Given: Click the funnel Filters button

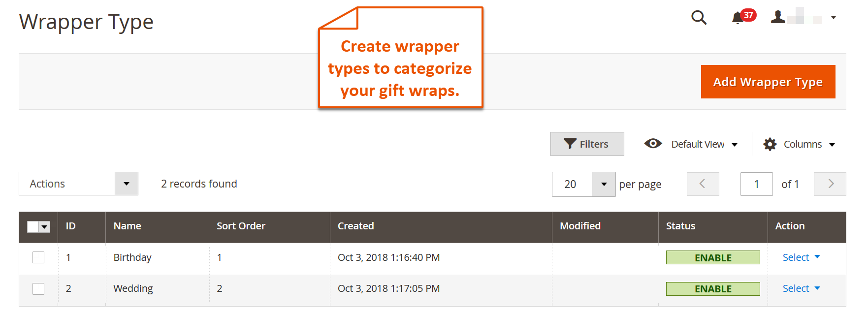Looking at the screenshot, I should coord(587,144).
